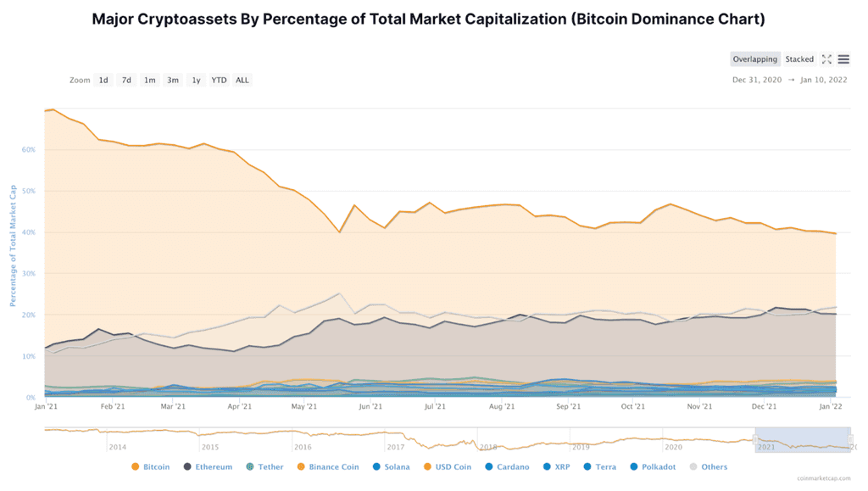This screenshot has width=868, height=491.
Task: Click the navigator range left handle
Action: click(755, 439)
